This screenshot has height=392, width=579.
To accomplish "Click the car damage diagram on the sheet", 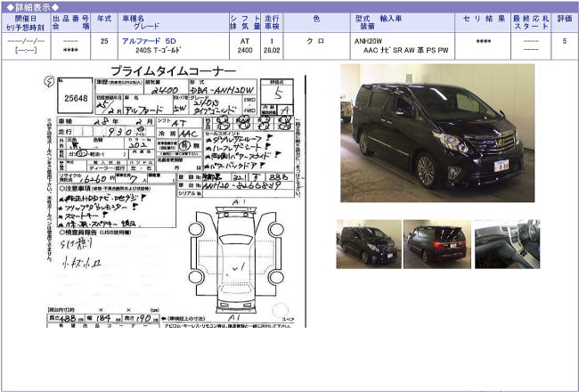I will pos(236,258).
